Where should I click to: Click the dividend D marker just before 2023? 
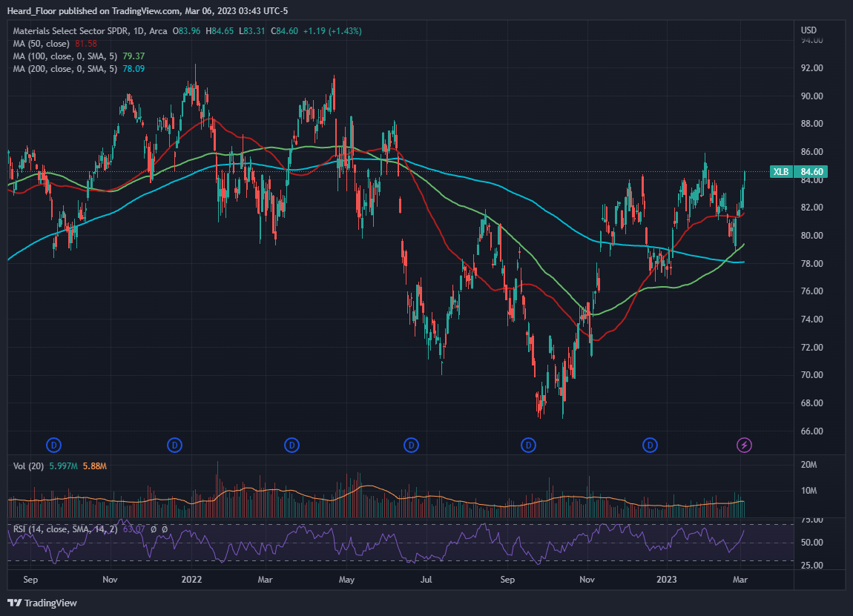tap(650, 446)
